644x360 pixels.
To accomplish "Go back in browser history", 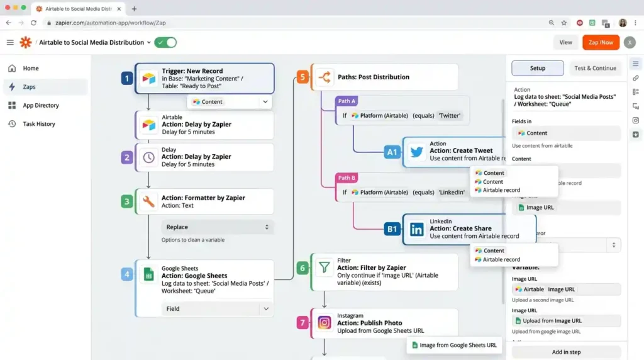I will point(9,23).
